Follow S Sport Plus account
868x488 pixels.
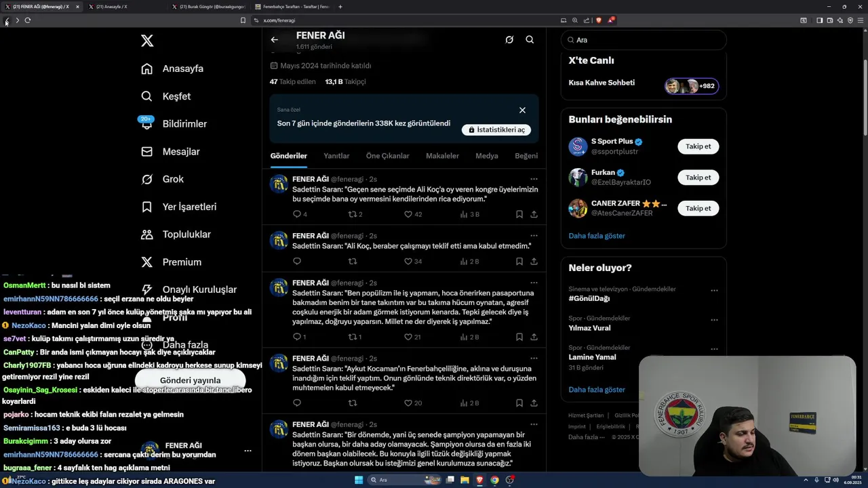[x=698, y=146]
